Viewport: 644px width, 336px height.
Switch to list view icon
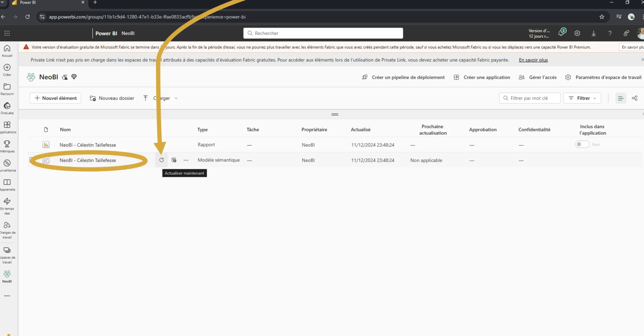tap(620, 98)
